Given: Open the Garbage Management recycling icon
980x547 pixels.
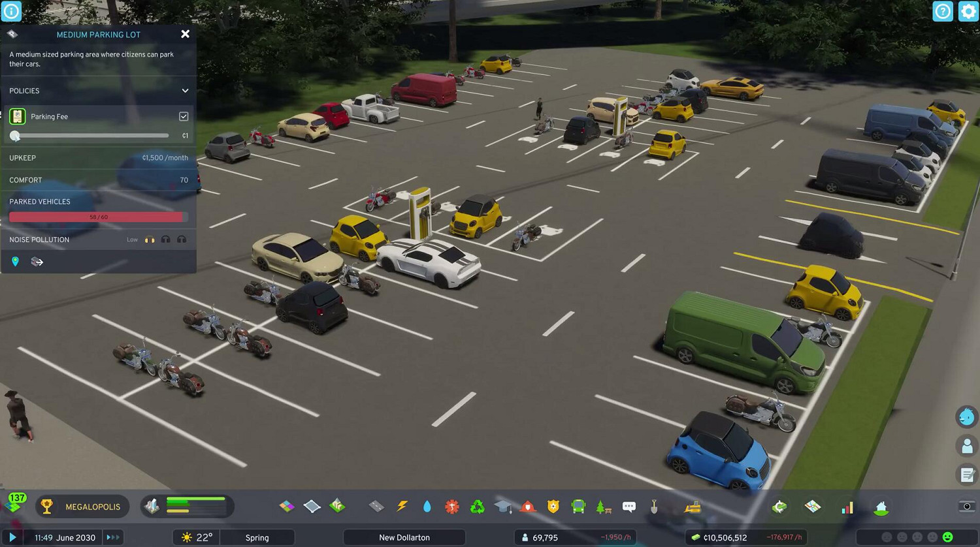Looking at the screenshot, I should pos(478,507).
